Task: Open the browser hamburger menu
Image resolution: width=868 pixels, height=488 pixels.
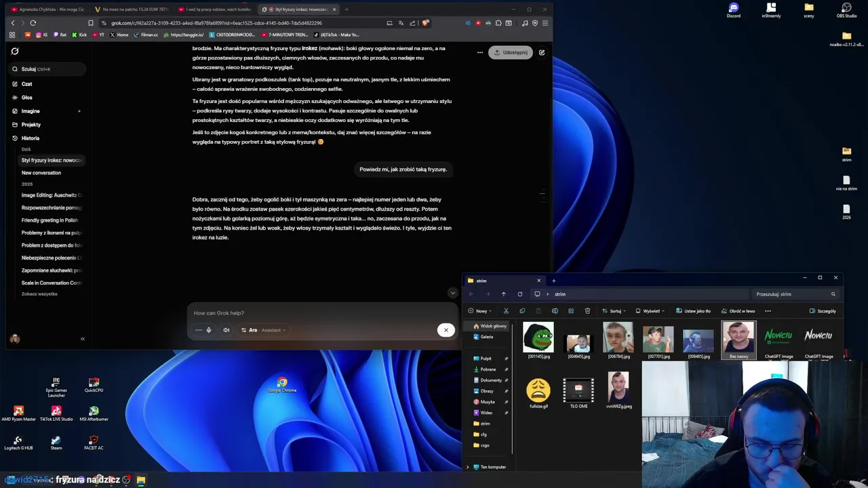Action: pos(545,23)
